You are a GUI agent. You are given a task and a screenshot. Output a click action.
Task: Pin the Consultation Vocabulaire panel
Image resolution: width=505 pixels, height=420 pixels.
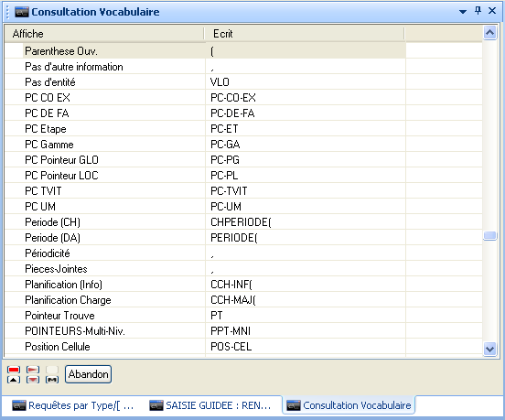coord(478,11)
